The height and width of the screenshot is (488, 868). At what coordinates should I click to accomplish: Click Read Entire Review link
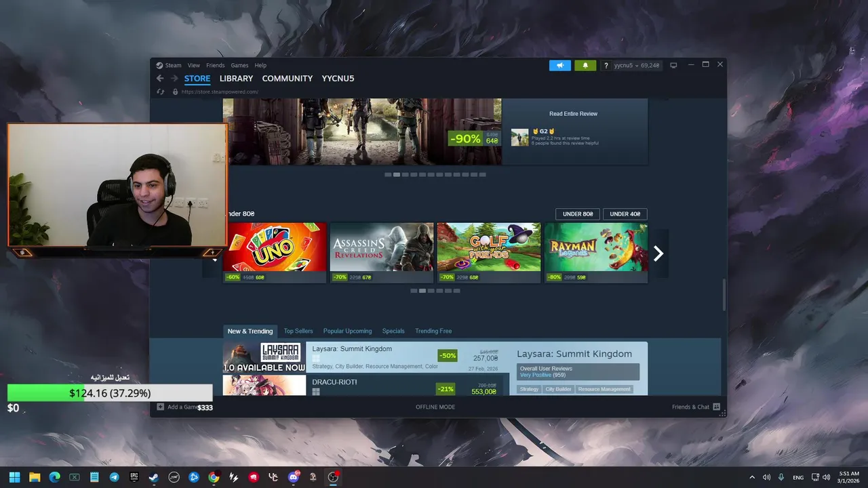[573, 114]
